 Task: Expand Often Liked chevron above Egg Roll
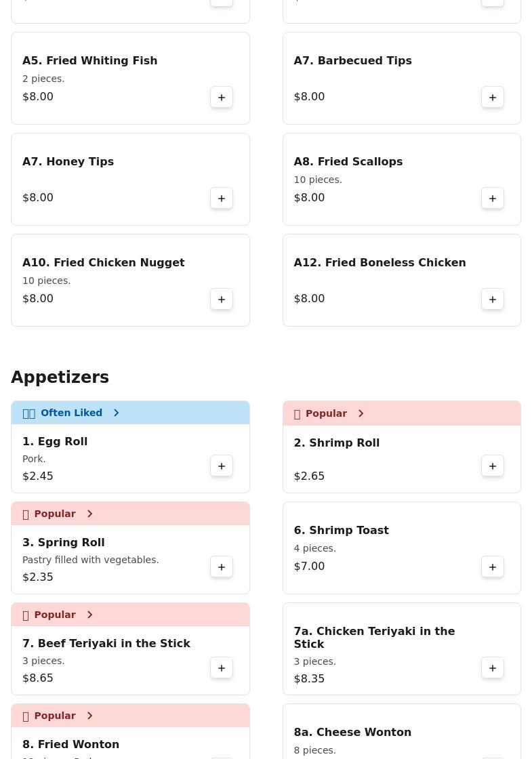tap(116, 413)
